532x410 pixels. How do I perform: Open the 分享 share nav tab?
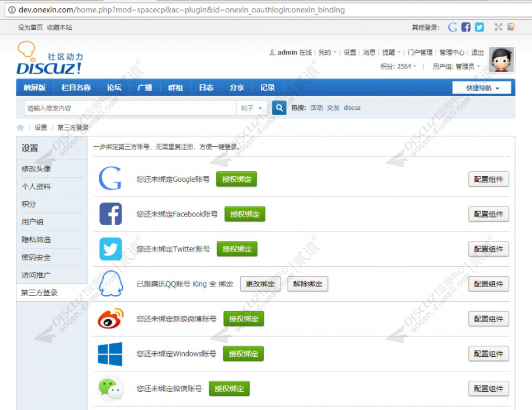(237, 88)
